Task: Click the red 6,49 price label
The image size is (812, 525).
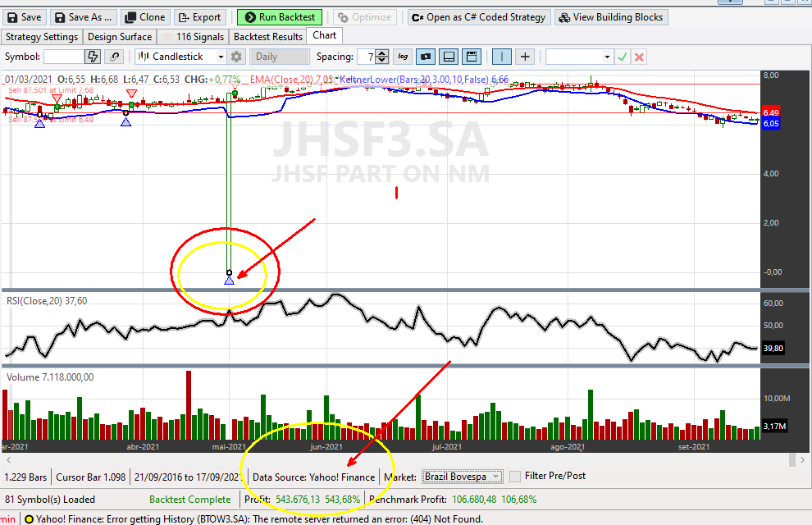Action: tap(770, 113)
